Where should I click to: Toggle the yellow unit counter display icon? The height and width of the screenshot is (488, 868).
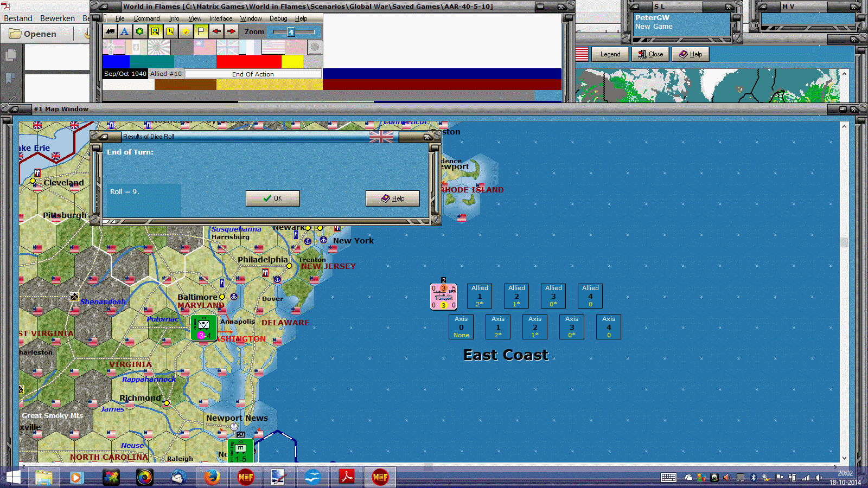[155, 31]
